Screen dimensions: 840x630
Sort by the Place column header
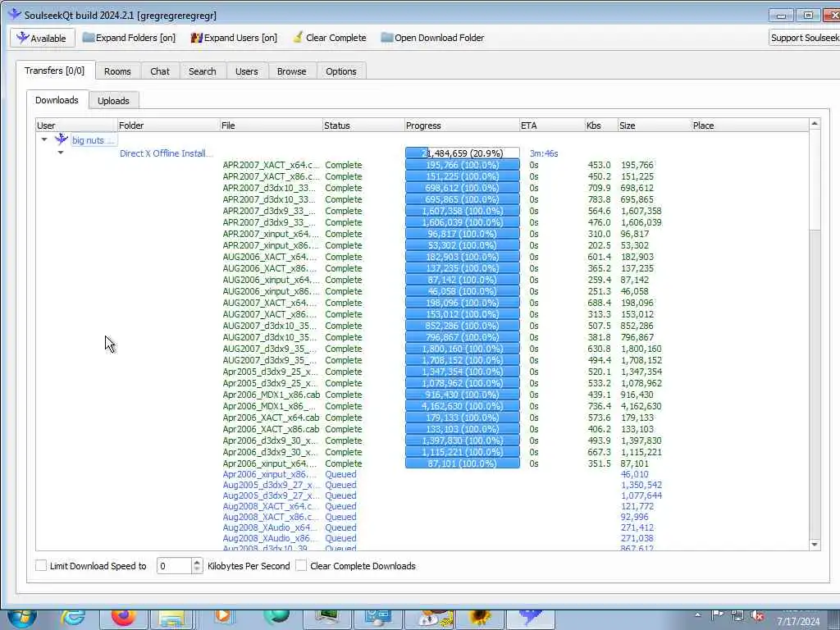point(750,126)
